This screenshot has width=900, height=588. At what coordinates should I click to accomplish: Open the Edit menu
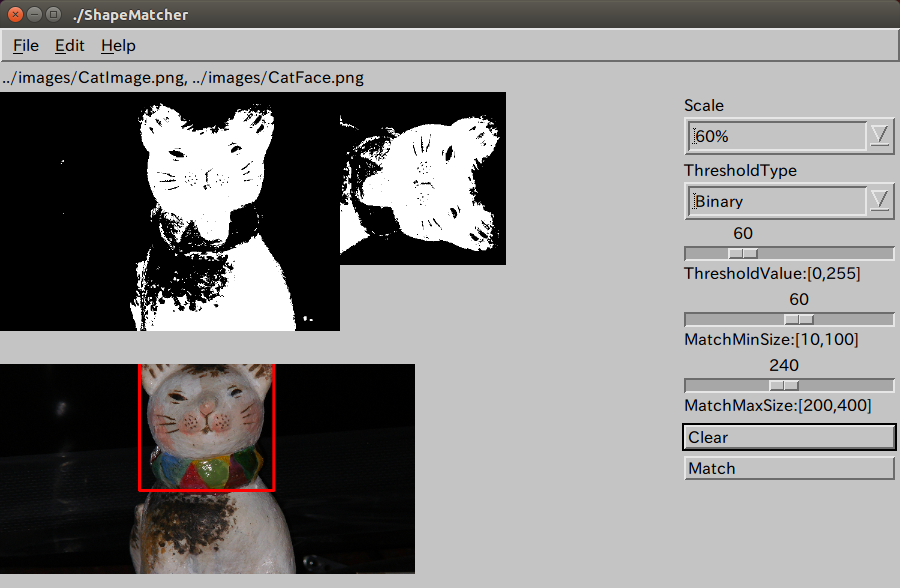(x=69, y=45)
